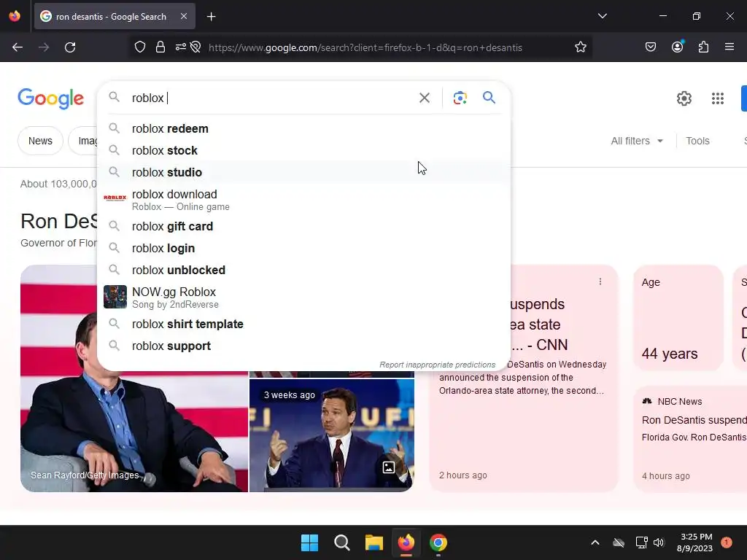The width and height of the screenshot is (747, 560).
Task: Select suggestion roblox gift card
Action: click(x=303, y=226)
